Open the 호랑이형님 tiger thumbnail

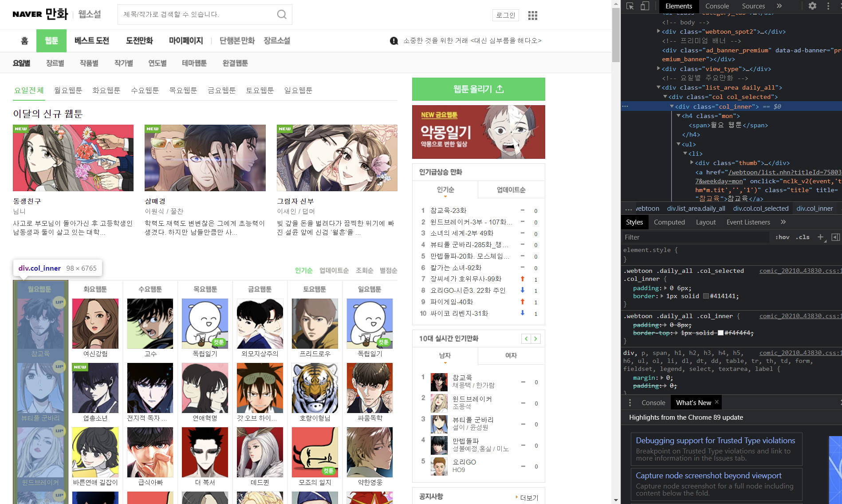point(315,388)
